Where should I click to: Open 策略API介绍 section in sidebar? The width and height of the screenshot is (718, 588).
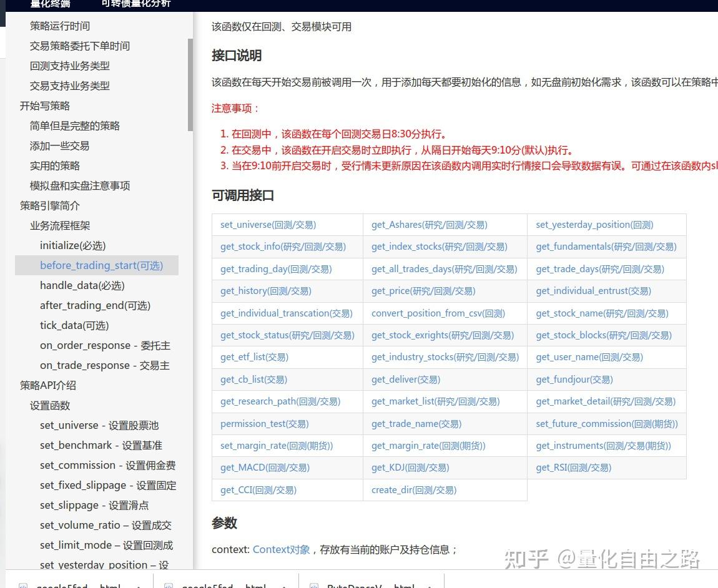click(48, 385)
